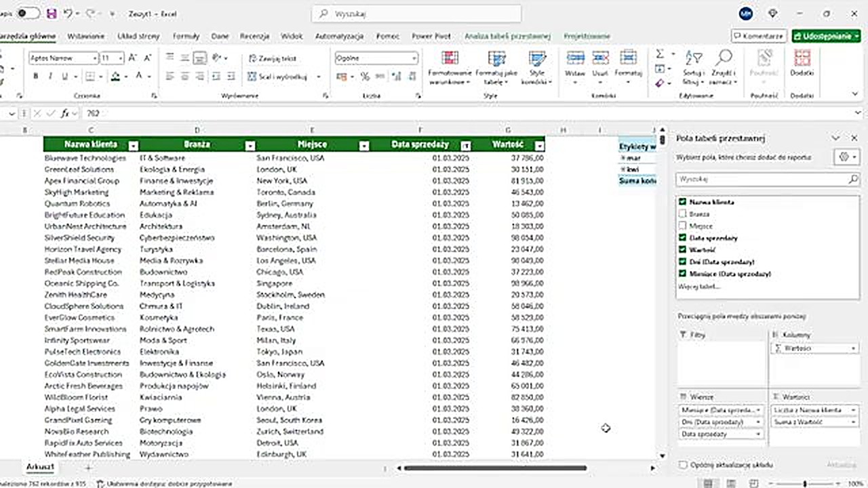This screenshot has height=488, width=868.
Task: Click the Udostępnianie share button
Action: [x=826, y=36]
